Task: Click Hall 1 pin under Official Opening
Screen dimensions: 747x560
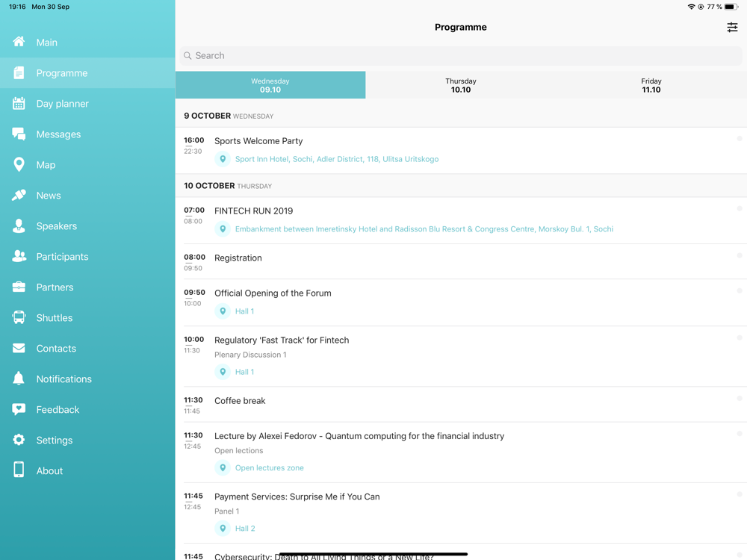Action: 223,311
